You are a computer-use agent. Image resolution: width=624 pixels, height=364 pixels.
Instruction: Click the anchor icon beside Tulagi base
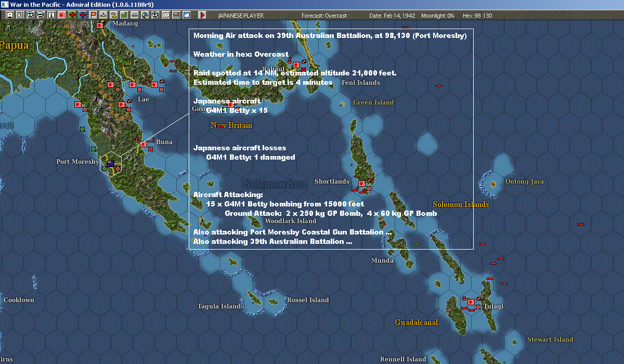pyautogui.click(x=464, y=299)
